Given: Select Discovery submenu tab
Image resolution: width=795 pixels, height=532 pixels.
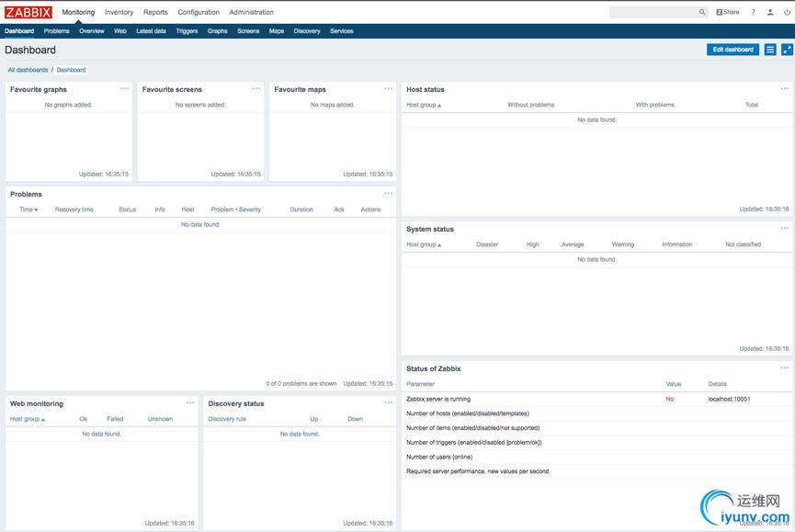Looking at the screenshot, I should click(x=307, y=31).
